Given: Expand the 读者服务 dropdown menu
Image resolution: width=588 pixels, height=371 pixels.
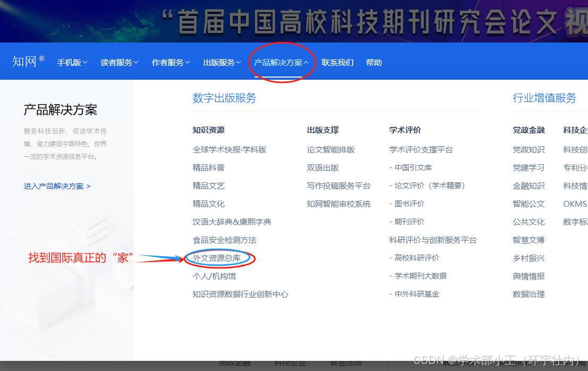Looking at the screenshot, I should [120, 63].
